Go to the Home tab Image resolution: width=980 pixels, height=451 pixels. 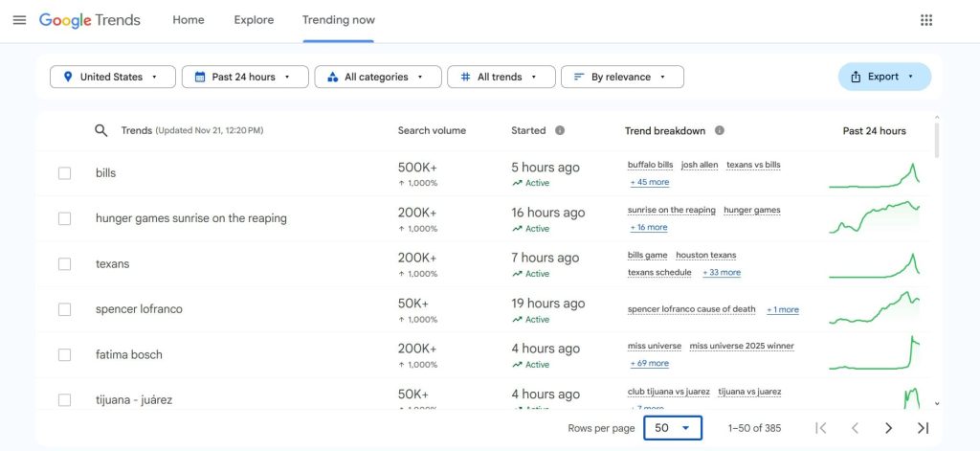189,20
